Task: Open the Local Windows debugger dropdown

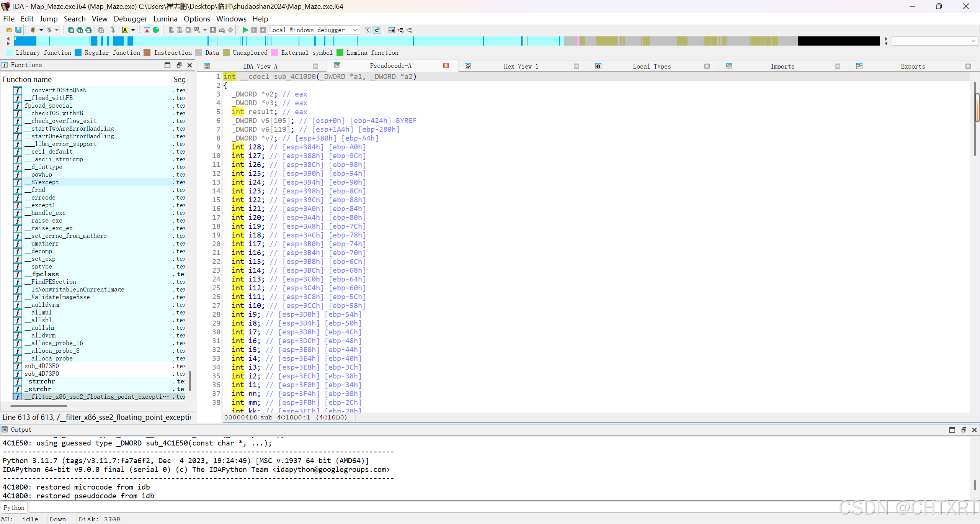Action: click(x=314, y=30)
